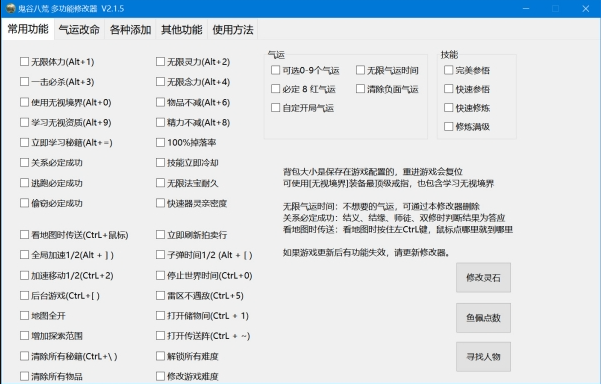Screen dimensions: 601x384
Task: Minimize the 鬼谷八荒 修改器 window
Action: [526, 8]
